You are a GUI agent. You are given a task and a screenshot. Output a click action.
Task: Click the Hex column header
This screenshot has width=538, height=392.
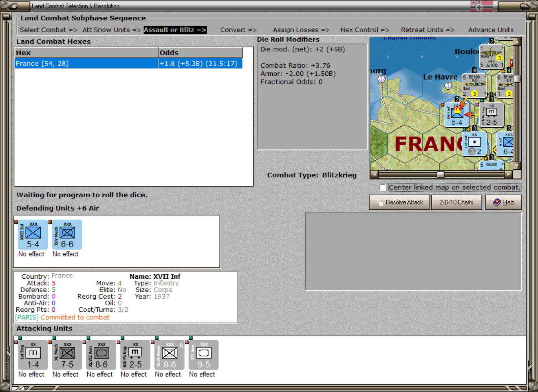[x=86, y=53]
